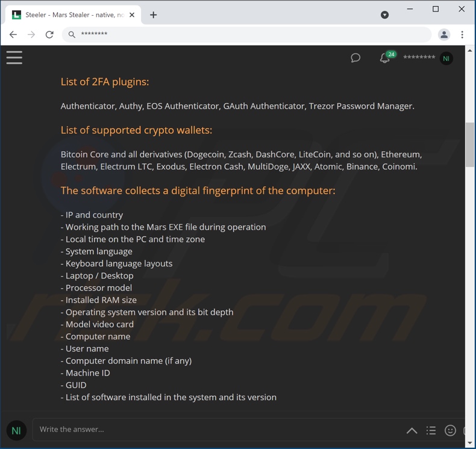The height and width of the screenshot is (449, 476).
Task: Minimize the browser window
Action: click(410, 9)
